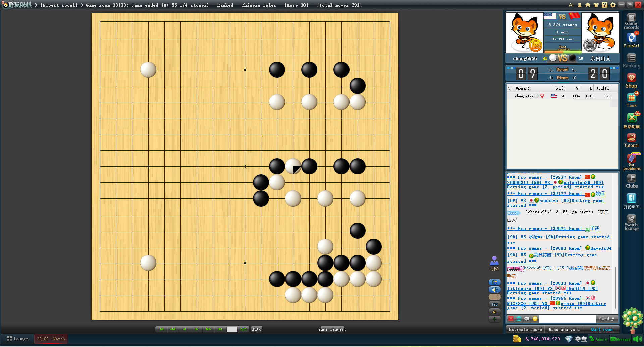Open Message inbox in status bar
This screenshot has height=347, width=644.
coord(621,339)
